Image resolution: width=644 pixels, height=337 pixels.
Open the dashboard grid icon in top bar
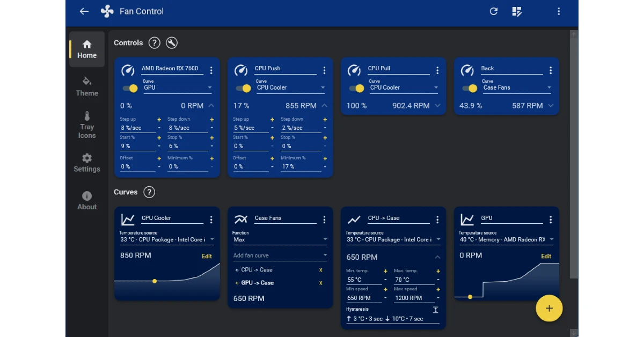pos(516,11)
